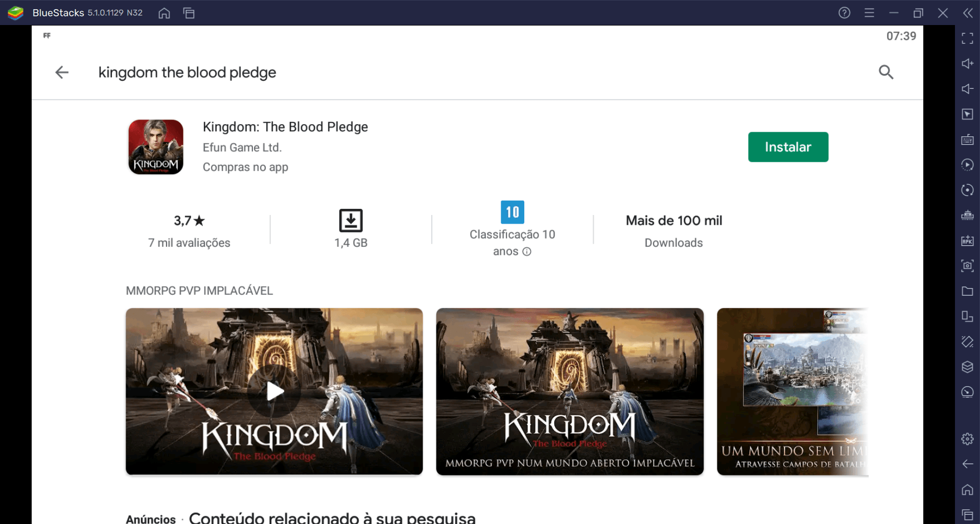The image size is (980, 524).
Task: Click the BlueStacks home icon in title bar
Action: tap(164, 13)
